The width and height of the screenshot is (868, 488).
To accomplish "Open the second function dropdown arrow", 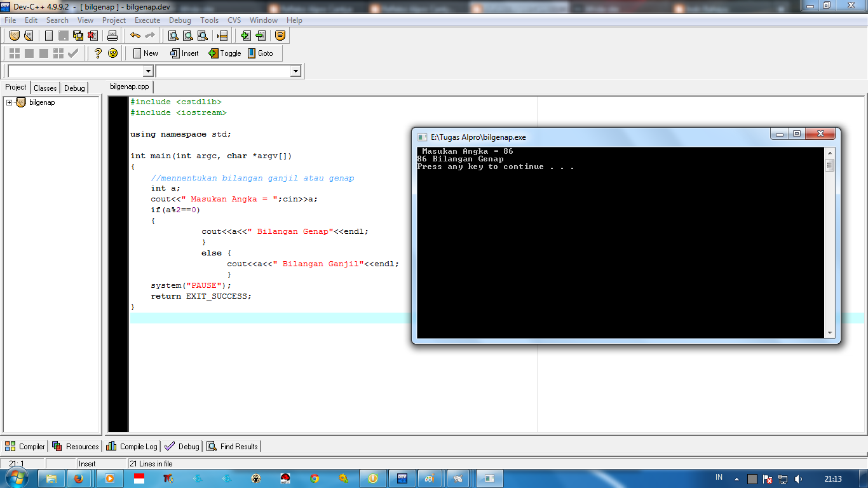I will tap(295, 71).
